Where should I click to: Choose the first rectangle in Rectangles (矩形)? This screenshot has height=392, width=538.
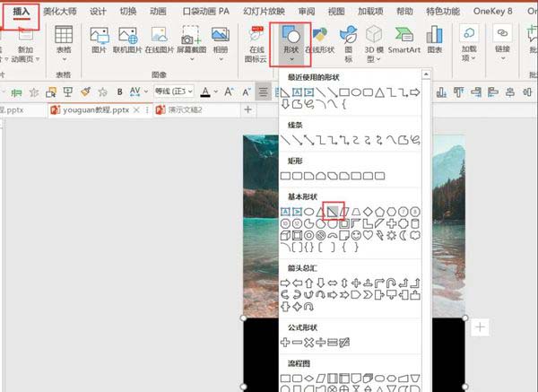[285, 176]
